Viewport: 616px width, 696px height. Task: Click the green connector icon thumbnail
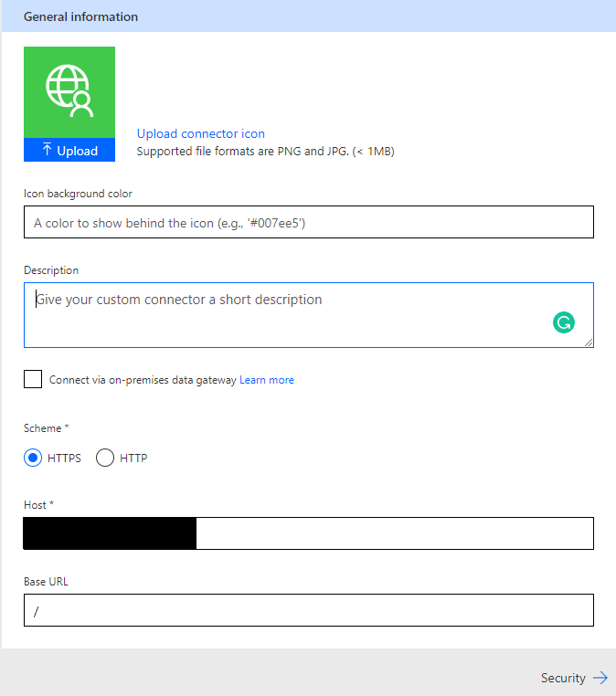(x=69, y=92)
